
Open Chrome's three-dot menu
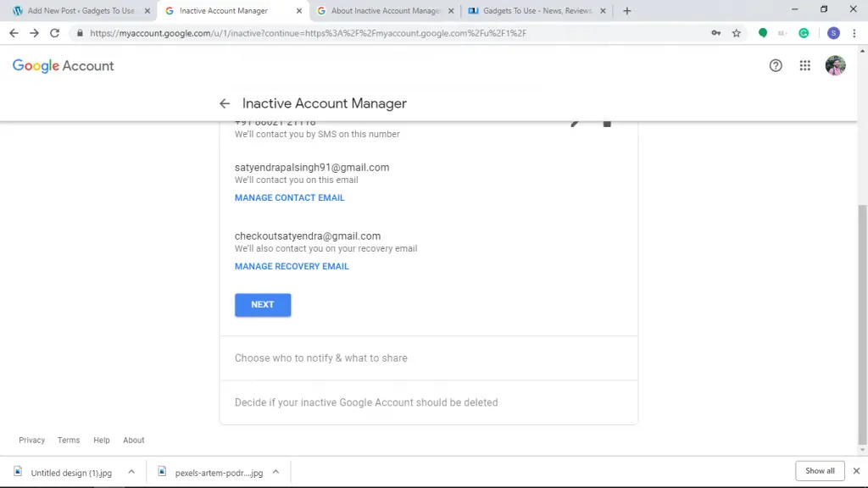[x=854, y=33]
